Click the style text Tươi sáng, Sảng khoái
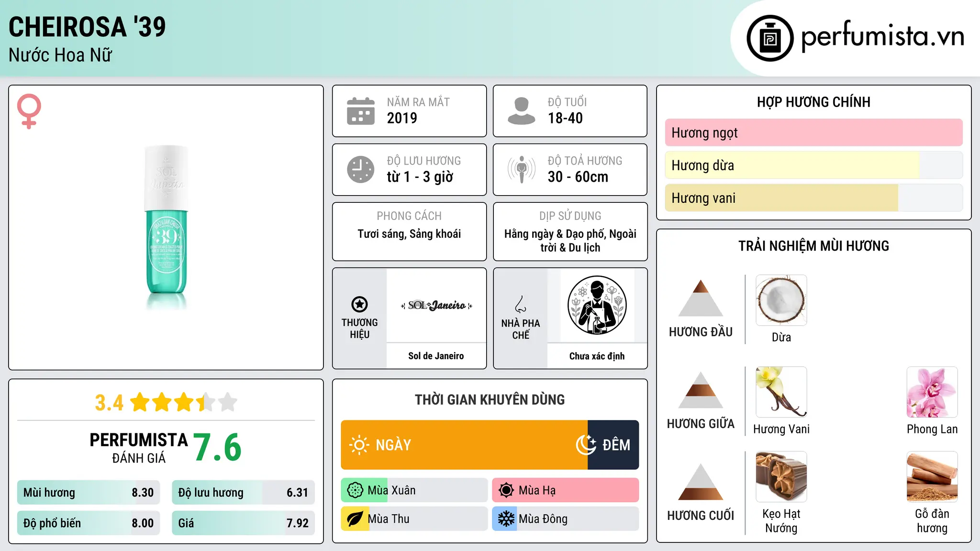This screenshot has height=551, width=980. 409,234
